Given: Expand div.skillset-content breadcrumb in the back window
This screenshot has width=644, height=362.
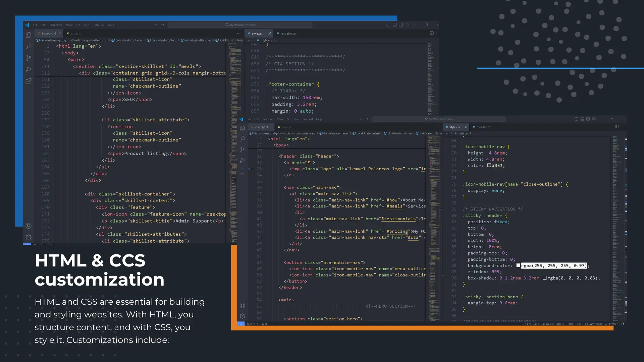Looking at the screenshot, I should pos(162,40).
